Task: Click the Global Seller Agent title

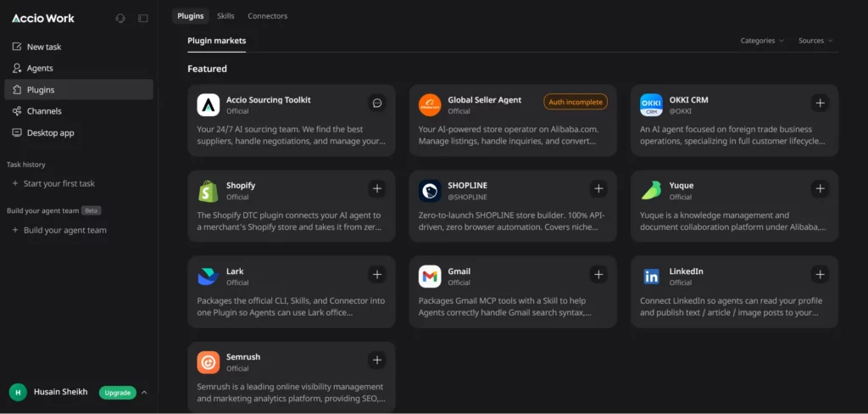Action: [x=484, y=100]
